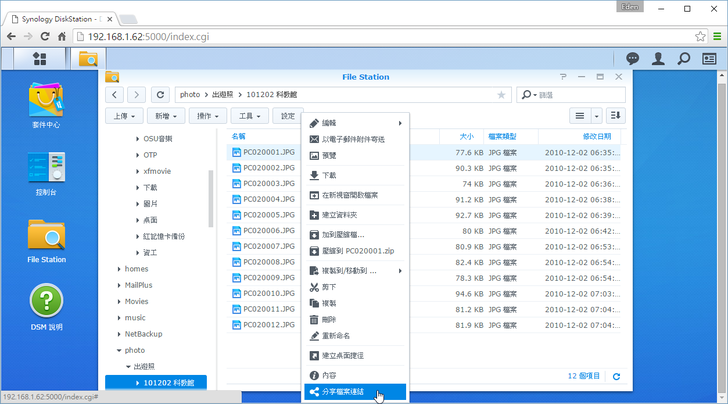728x404 pixels.
Task: Select the music folder in tree
Action: [x=135, y=317]
